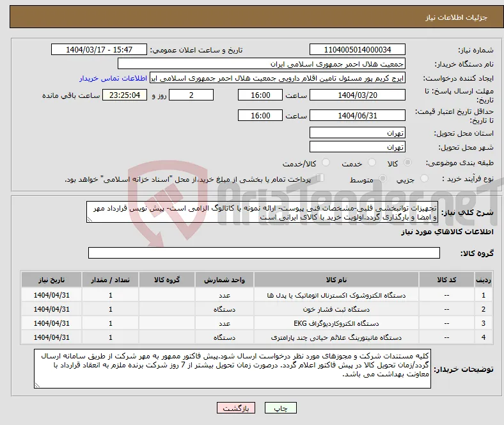The height and width of the screenshot is (425, 504).
Task: Click the empty گروه کالا field
Action: coord(264,253)
